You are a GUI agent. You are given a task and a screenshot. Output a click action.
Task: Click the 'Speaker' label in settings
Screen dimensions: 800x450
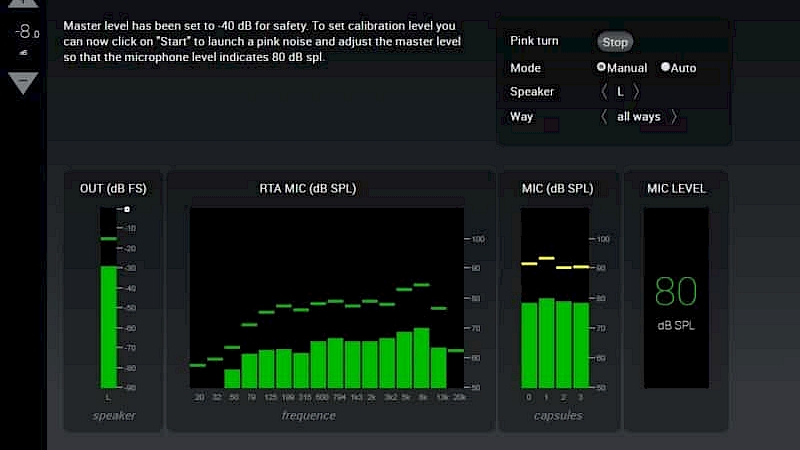click(532, 92)
